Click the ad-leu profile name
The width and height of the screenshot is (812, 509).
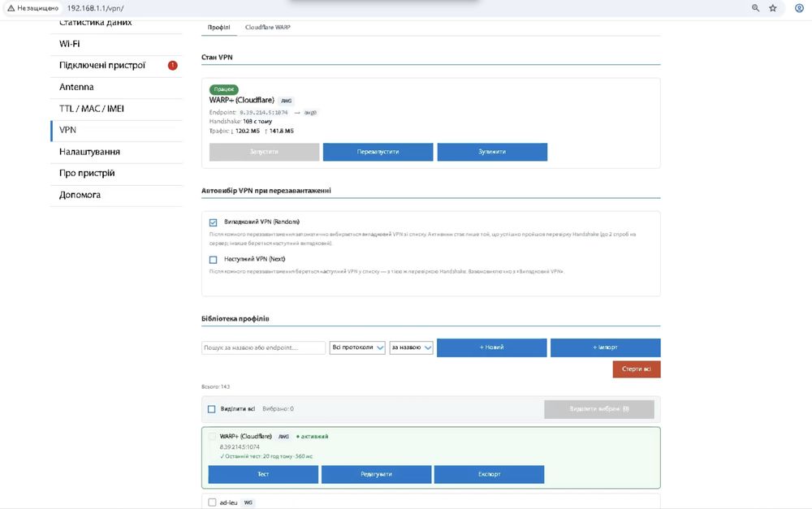(x=228, y=503)
